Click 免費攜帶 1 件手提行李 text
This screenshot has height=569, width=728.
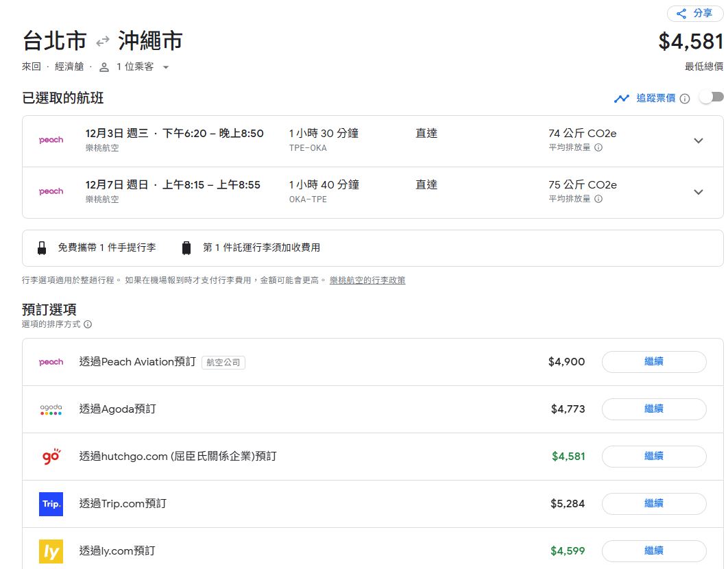point(107,247)
